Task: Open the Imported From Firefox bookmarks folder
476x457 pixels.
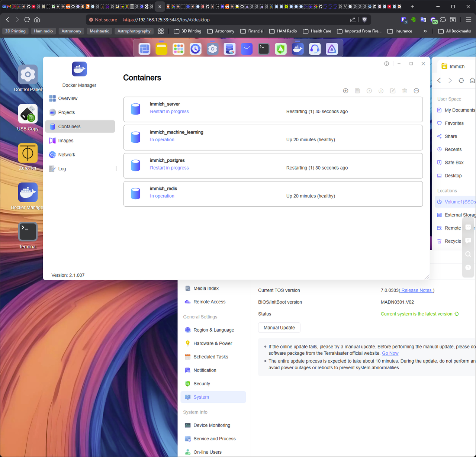Action: pyautogui.click(x=359, y=31)
